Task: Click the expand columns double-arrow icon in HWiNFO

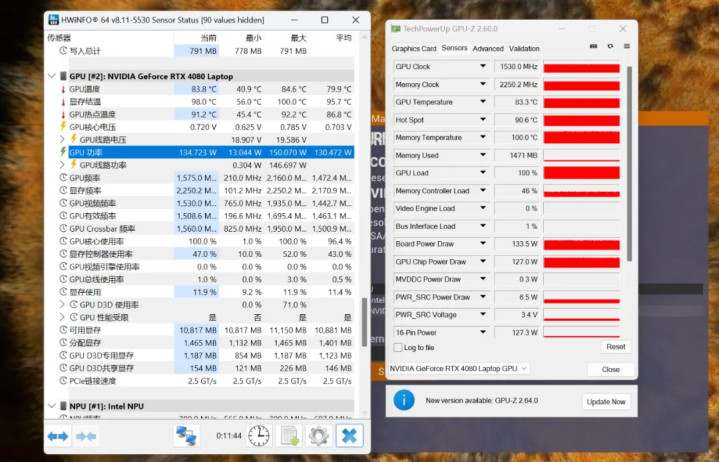Action: (x=58, y=436)
